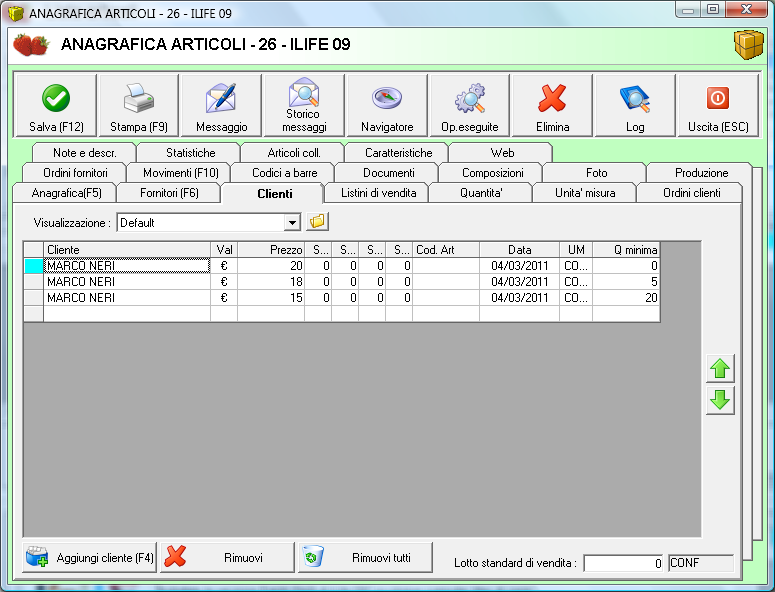775x592 pixels.
Task: Click the row selector of the empty row
Action: [34, 314]
